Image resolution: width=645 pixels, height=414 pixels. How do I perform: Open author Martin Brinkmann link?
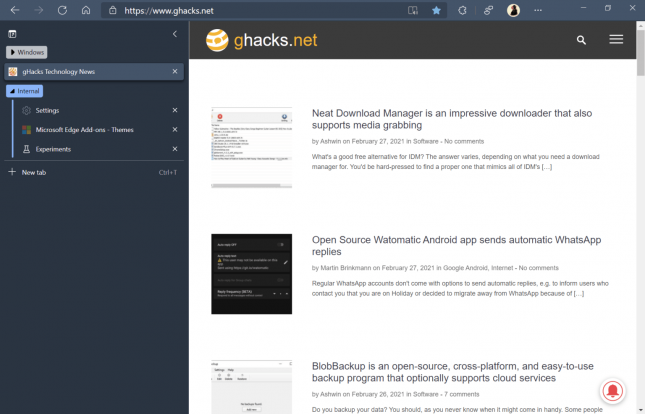[346, 268]
